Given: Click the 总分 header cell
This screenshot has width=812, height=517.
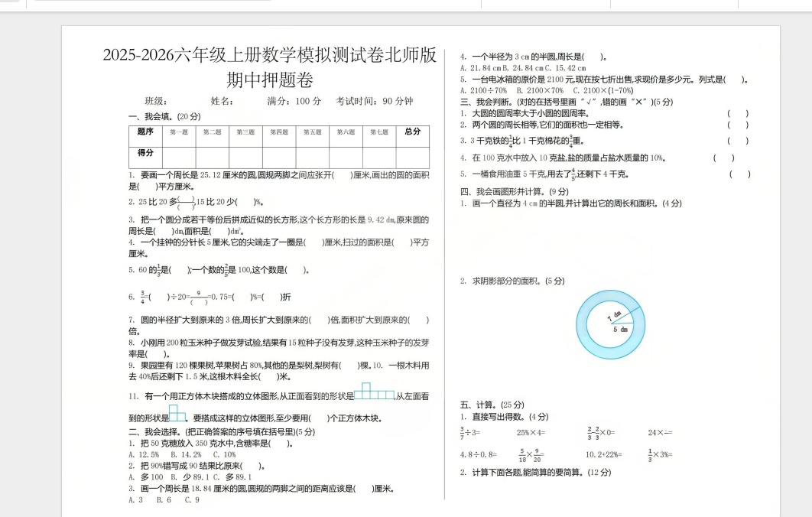Looking at the screenshot, I should [412, 132].
